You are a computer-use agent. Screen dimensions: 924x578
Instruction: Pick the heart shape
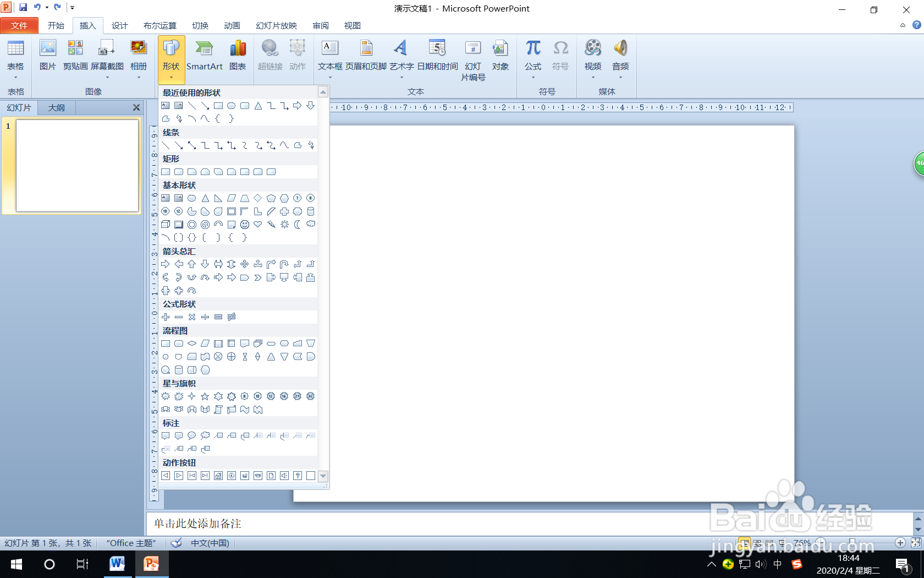[x=258, y=225]
